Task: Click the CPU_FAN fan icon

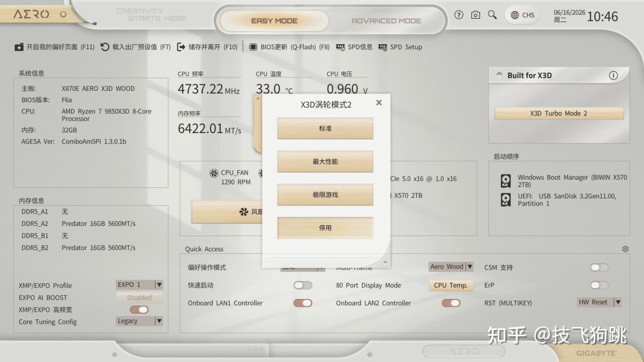Action: pyautogui.click(x=214, y=173)
